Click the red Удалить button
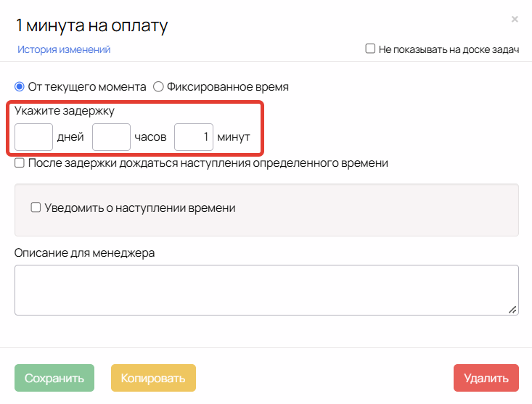This screenshot has height=404, width=532. coord(486,378)
